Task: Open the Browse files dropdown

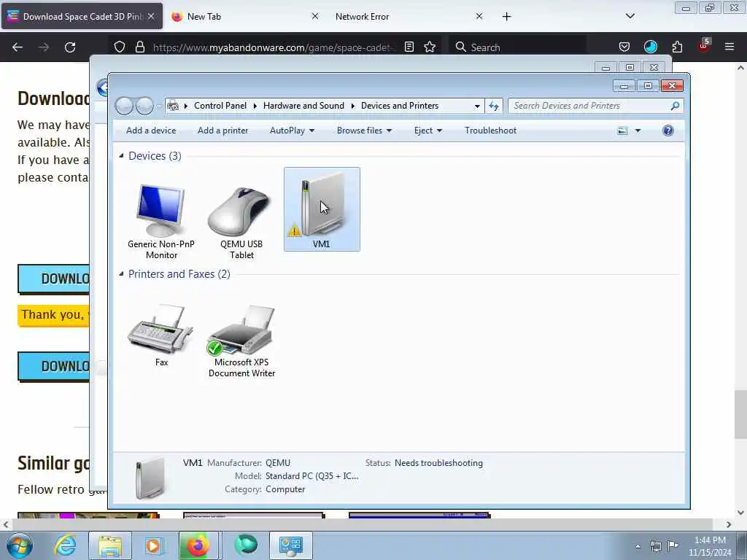Action: click(365, 131)
